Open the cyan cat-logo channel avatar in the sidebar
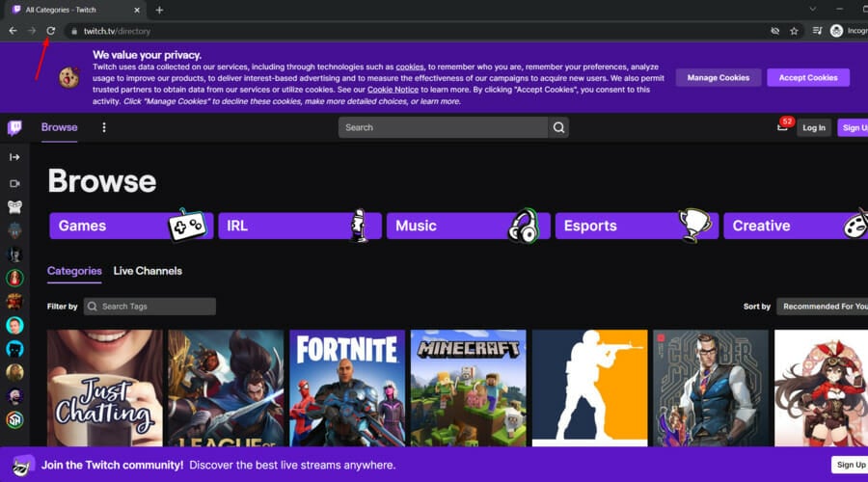868x482 pixels. coord(14,349)
